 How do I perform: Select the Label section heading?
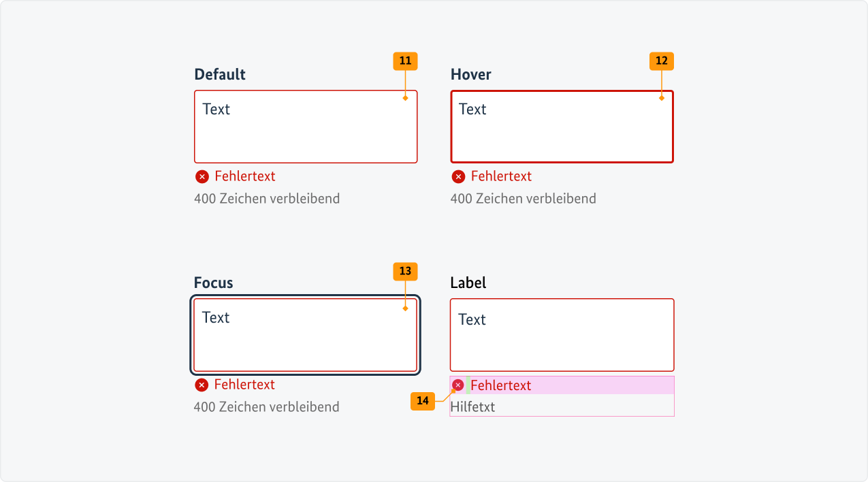468,283
